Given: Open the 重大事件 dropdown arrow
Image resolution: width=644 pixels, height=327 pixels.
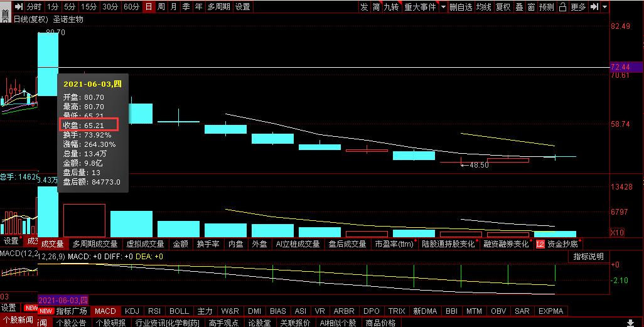Looking at the screenshot, I should pyautogui.click(x=443, y=6).
